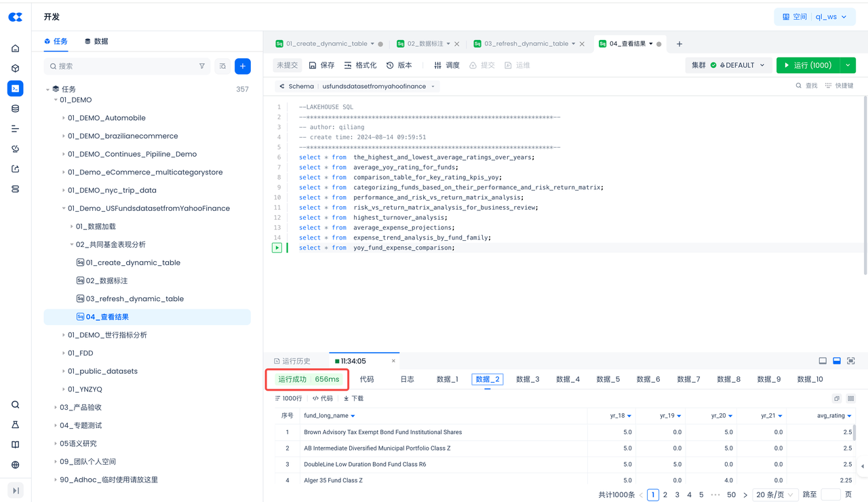Image resolution: width=868 pixels, height=502 pixels.
Task: Go to page 2 of results
Action: (665, 495)
